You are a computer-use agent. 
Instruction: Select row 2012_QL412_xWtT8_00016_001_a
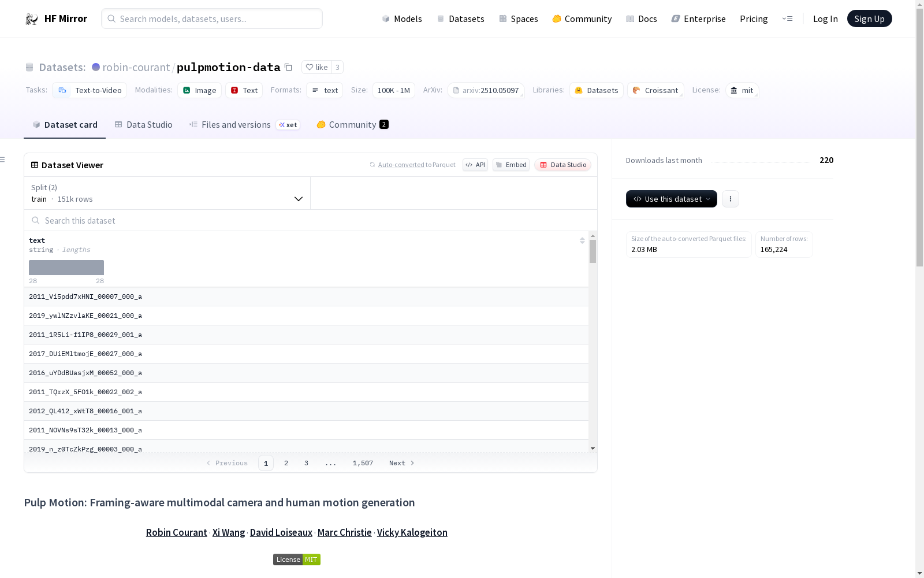click(306, 411)
